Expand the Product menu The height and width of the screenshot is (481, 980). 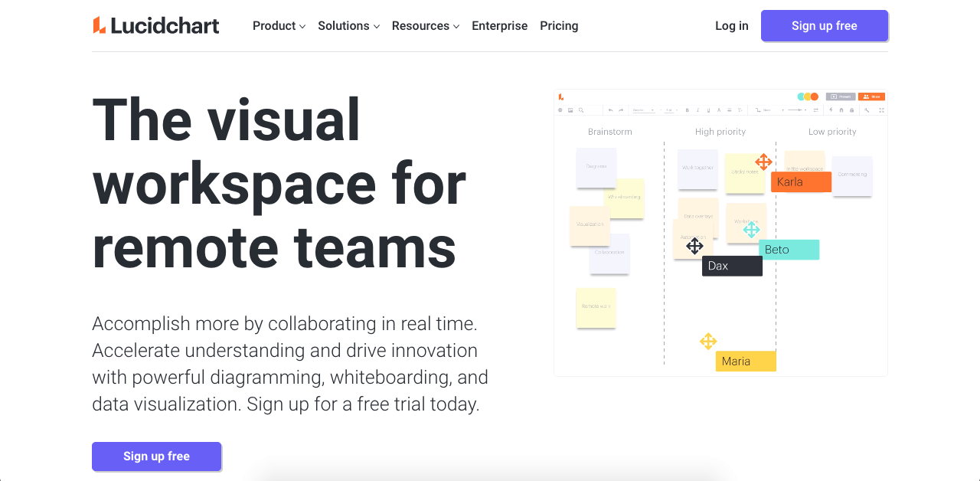point(279,25)
